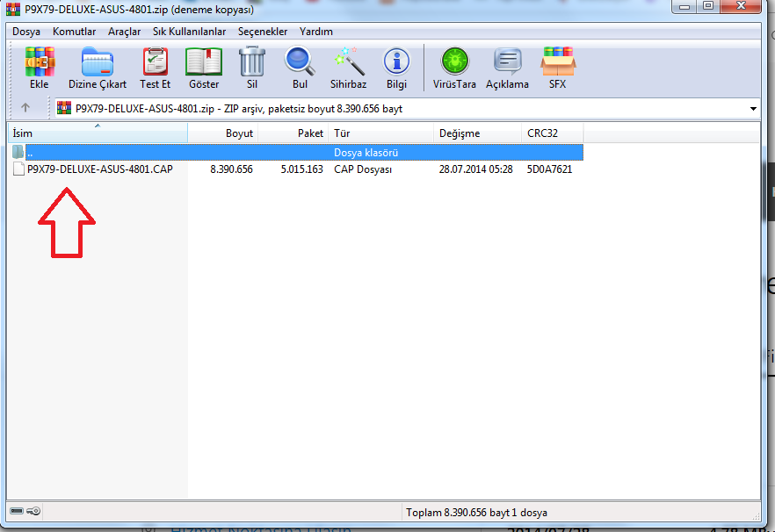
Task: Sort by the İsim column header
Action: 98,133
